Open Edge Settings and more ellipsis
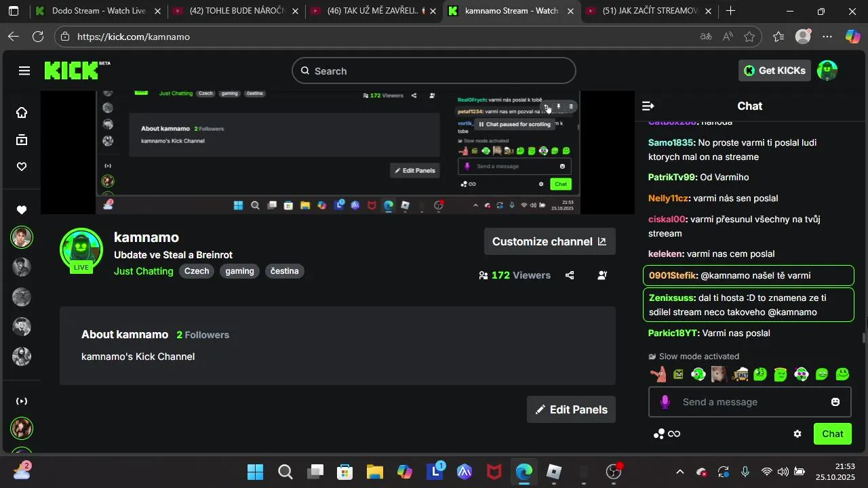The image size is (868, 488). coord(827,37)
